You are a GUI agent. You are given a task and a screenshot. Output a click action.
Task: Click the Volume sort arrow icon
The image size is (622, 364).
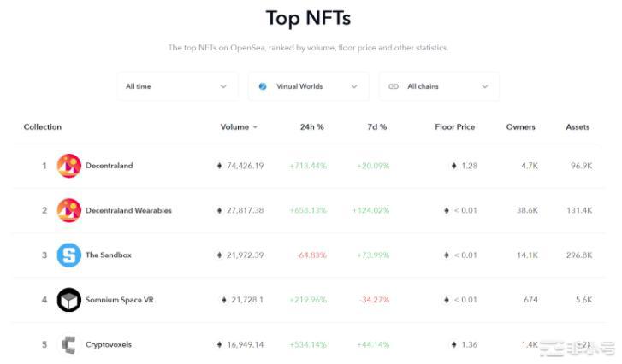(255, 127)
